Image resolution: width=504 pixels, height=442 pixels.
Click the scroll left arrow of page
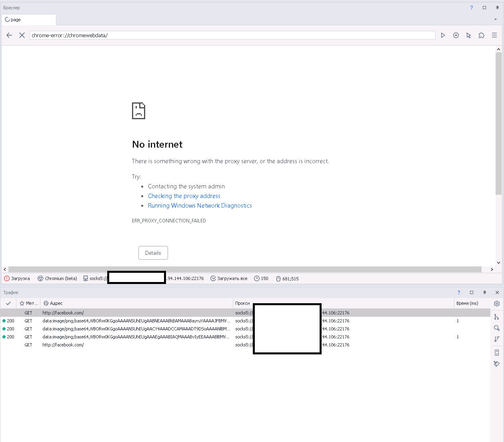tap(5, 269)
